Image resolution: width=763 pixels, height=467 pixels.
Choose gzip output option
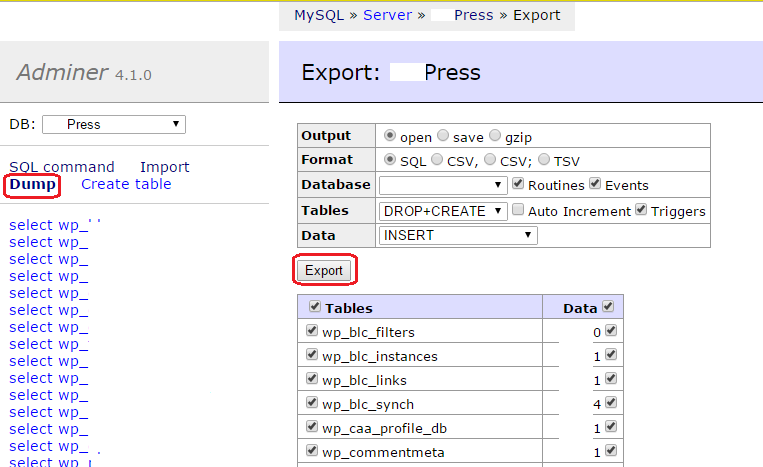(495, 135)
